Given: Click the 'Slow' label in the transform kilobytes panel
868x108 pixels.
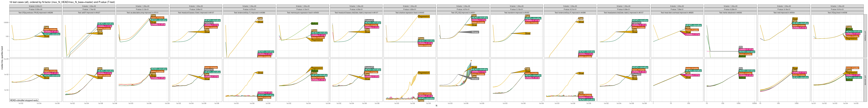Looking at the screenshot, I should pos(527,33).
